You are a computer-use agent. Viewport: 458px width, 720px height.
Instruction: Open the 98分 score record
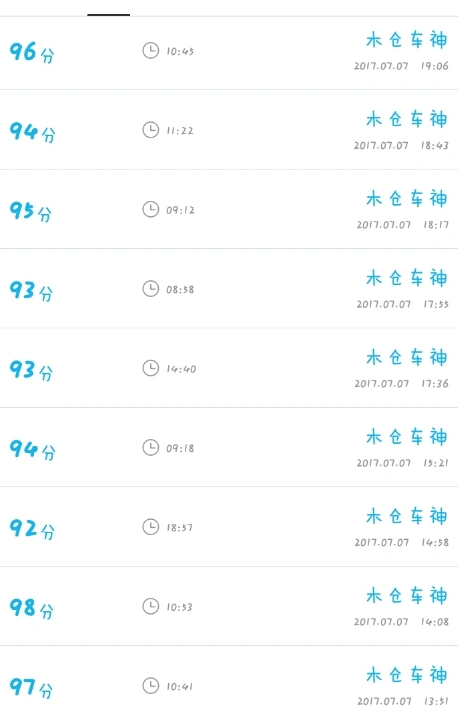229,606
